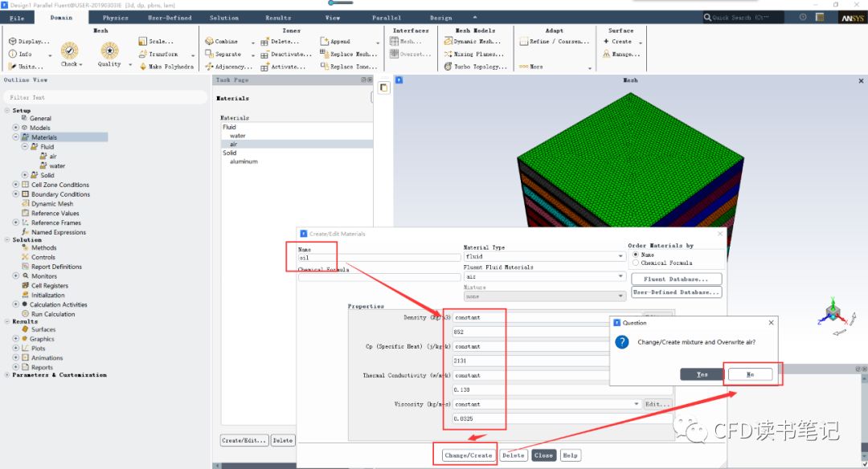Select water in the Materials list
868x469 pixels.
click(x=238, y=136)
